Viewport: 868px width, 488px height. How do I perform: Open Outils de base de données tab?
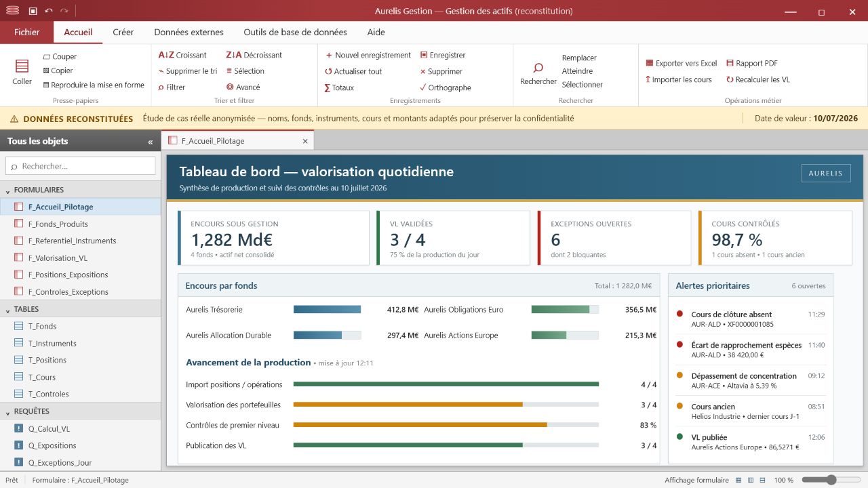[x=295, y=32]
